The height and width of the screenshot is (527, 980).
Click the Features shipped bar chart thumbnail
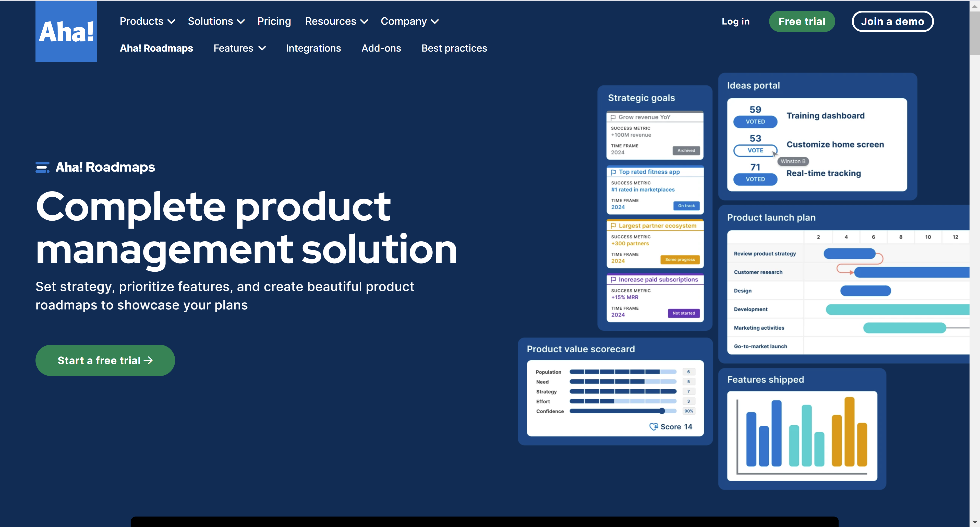point(802,436)
